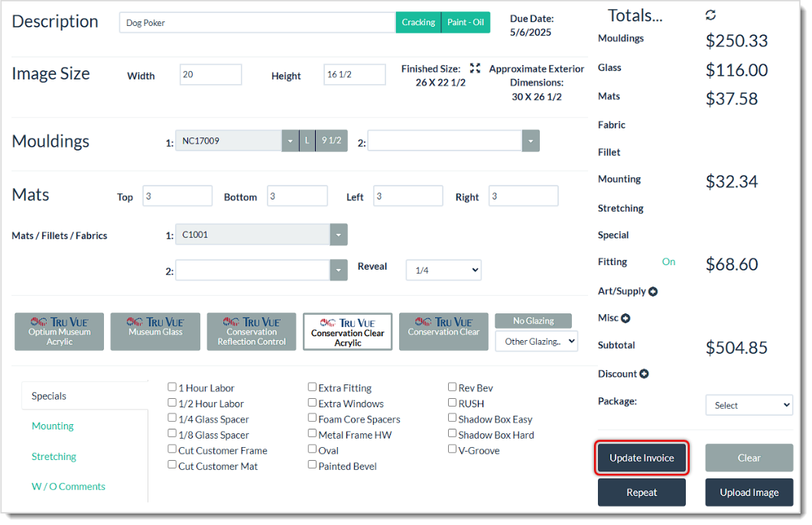The image size is (812, 525).
Task: Select the No Glazing option
Action: 533,320
